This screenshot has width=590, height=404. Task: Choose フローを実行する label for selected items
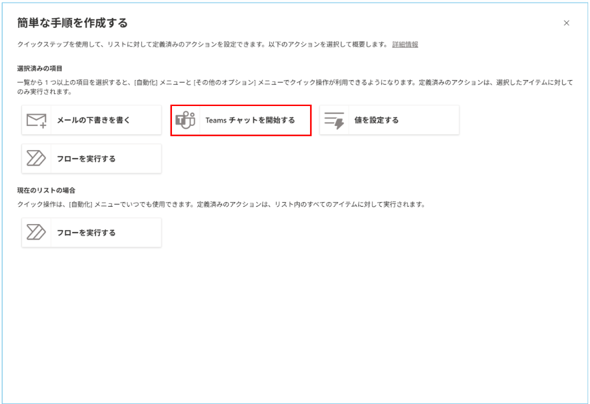pyautogui.click(x=86, y=159)
